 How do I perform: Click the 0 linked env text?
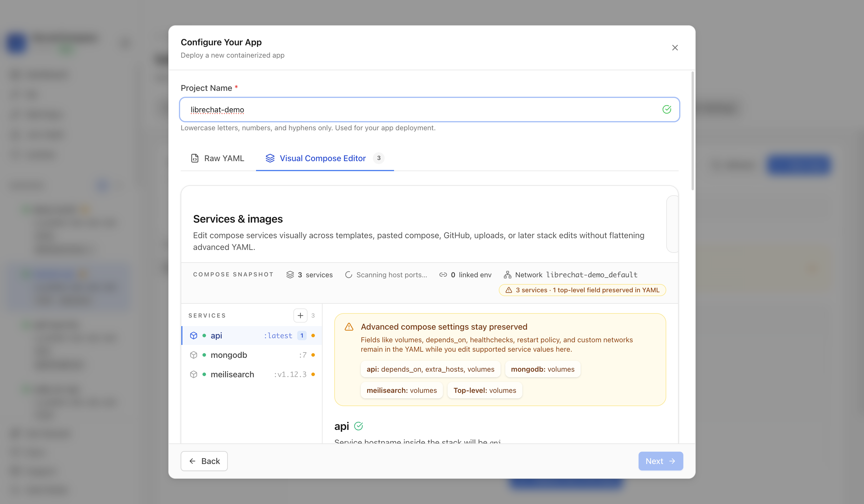click(471, 275)
